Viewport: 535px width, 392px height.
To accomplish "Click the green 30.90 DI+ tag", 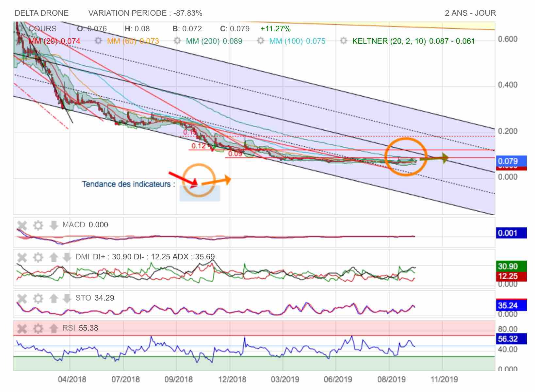I will (x=511, y=266).
